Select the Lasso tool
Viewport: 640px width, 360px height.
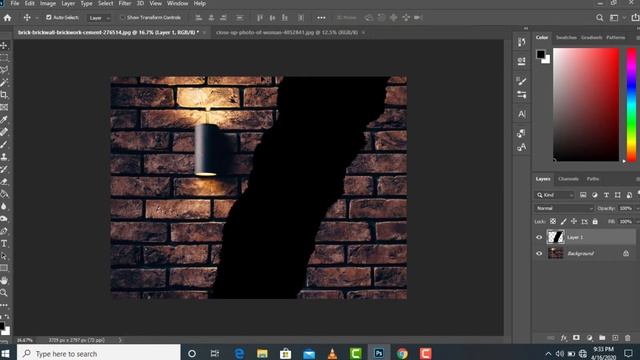pos(4,70)
